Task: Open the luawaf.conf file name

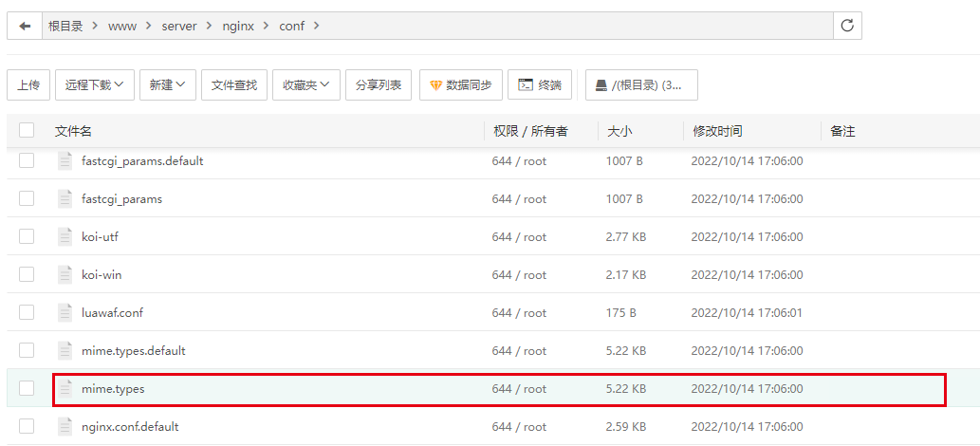Action: tap(113, 313)
